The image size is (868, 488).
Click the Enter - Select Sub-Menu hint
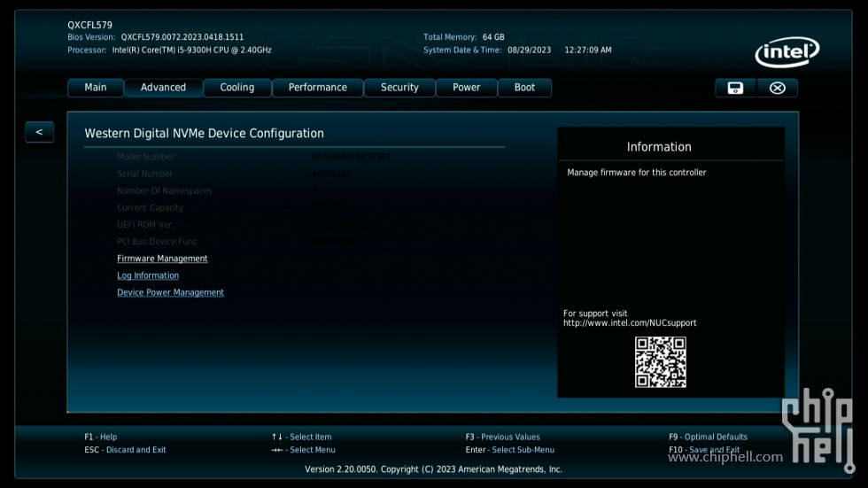click(510, 450)
